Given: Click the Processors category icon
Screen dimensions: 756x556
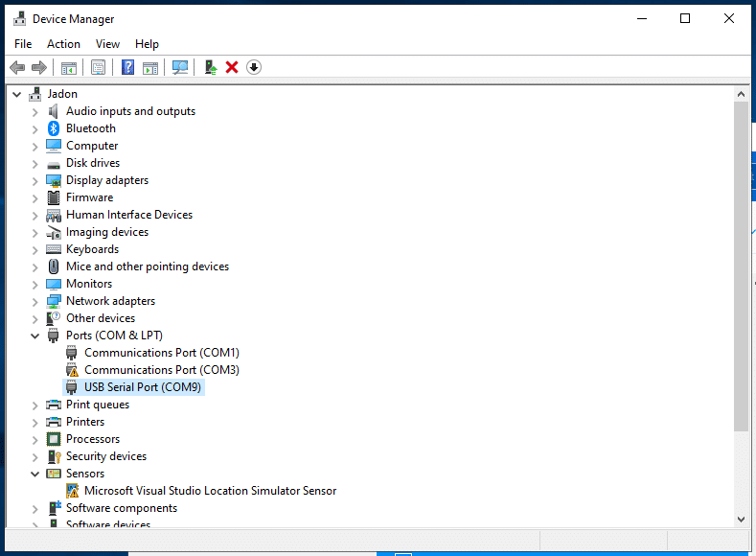Looking at the screenshot, I should tap(54, 439).
